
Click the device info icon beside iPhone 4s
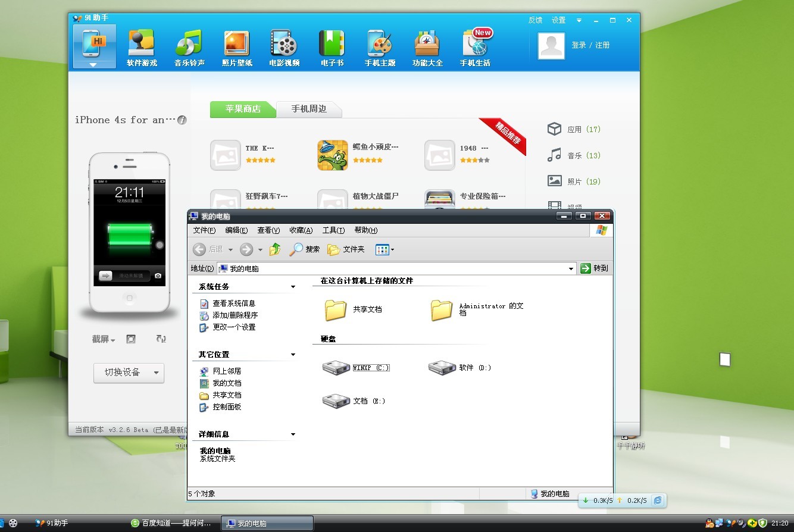[182, 120]
